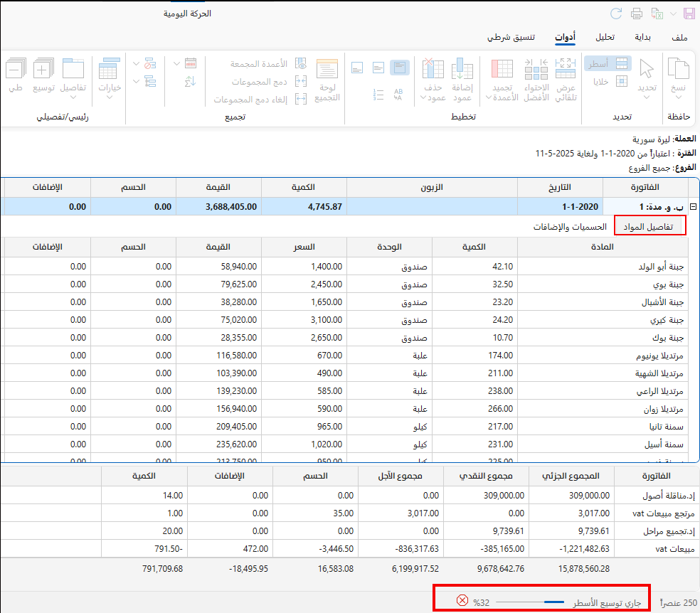Toggle أسطر rows selection mode
The width and height of the screenshot is (700, 613).
(608, 63)
